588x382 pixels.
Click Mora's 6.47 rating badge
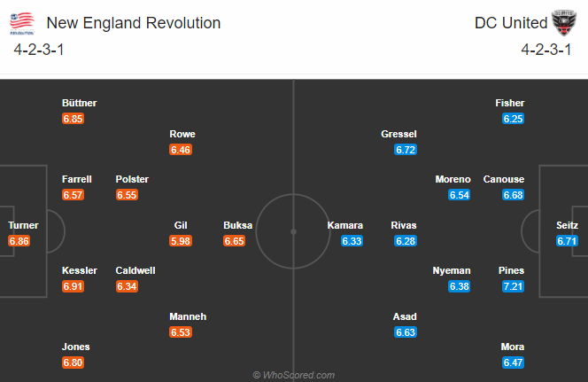click(x=513, y=363)
